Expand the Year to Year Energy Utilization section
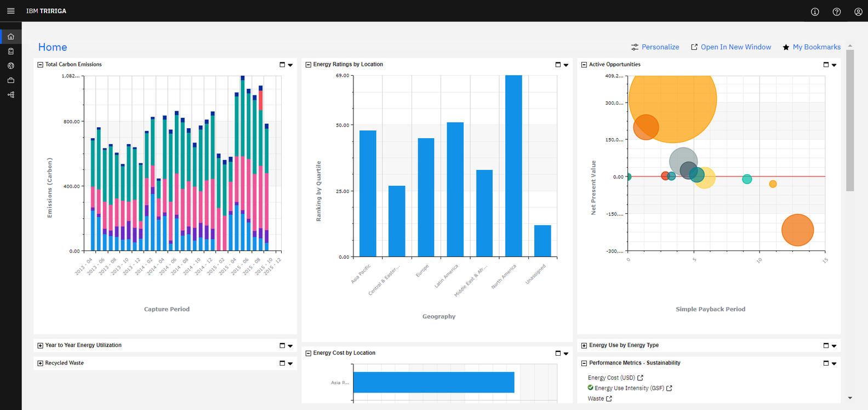Image resolution: width=868 pixels, height=410 pixels. pos(40,345)
